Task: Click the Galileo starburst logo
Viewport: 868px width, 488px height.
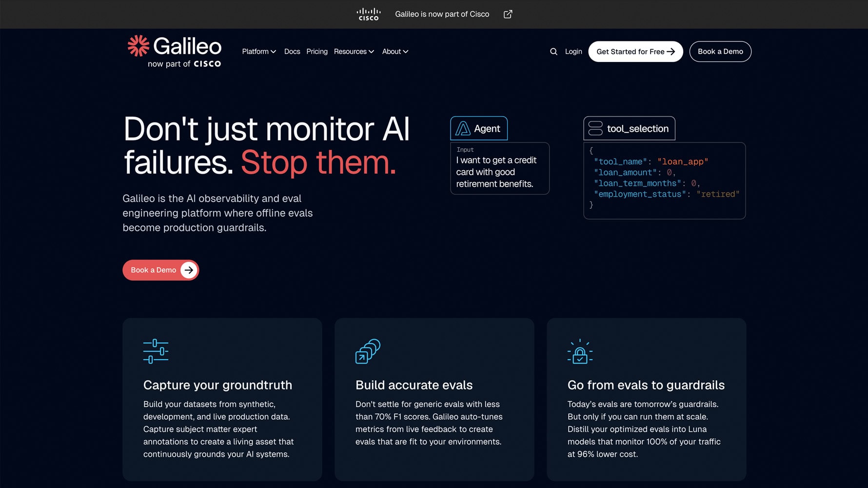Action: [138, 46]
